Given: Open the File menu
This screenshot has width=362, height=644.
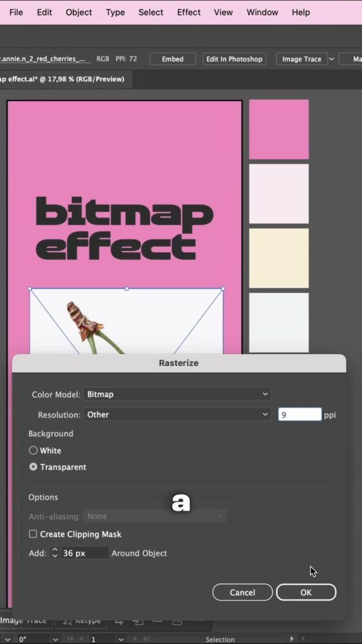Looking at the screenshot, I should [16, 13].
